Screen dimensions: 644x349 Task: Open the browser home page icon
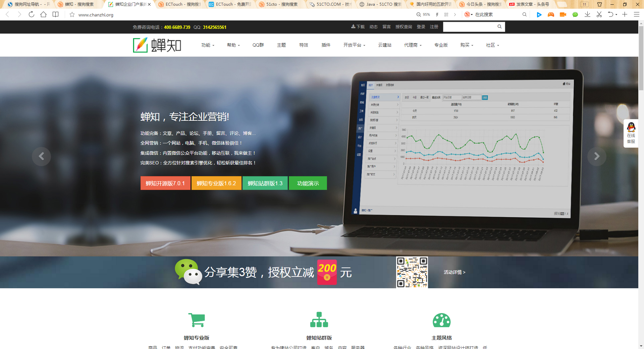[43, 14]
